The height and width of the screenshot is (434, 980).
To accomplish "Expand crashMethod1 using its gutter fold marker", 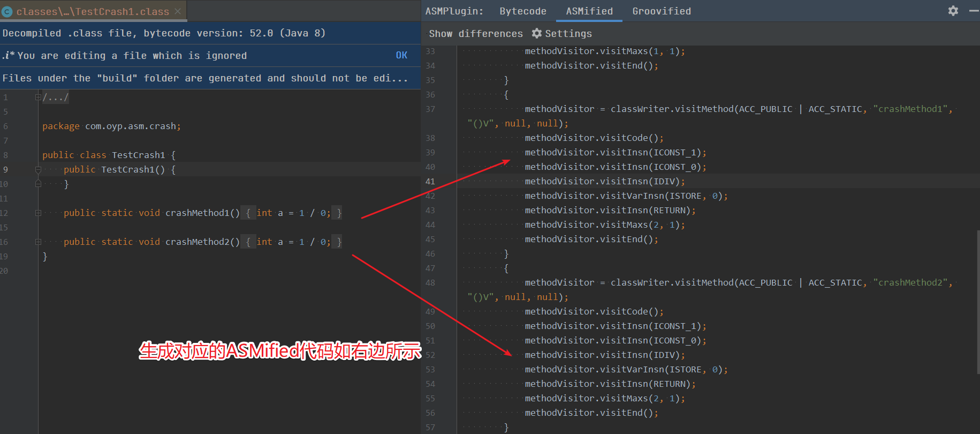I will click(38, 213).
